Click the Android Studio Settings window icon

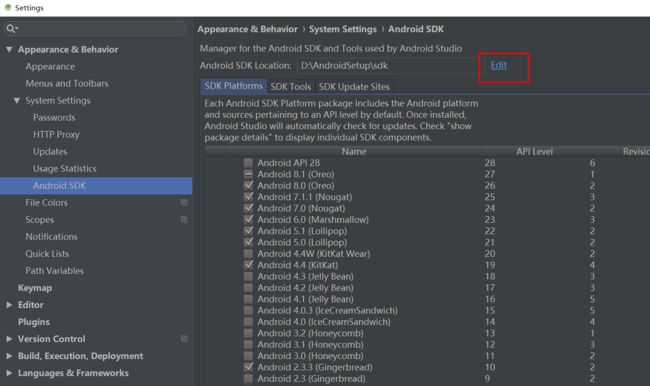click(x=7, y=7)
